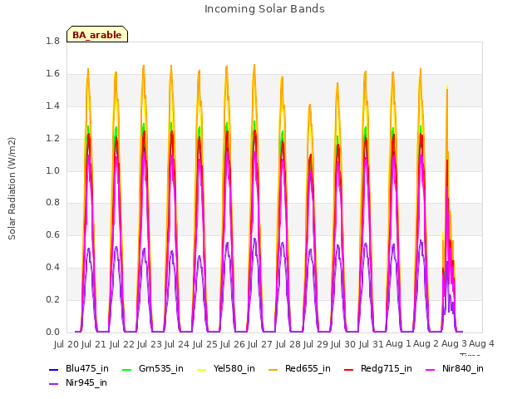
Task: Click the 0.6 y-axis tick label
Action: pyautogui.click(x=52, y=235)
